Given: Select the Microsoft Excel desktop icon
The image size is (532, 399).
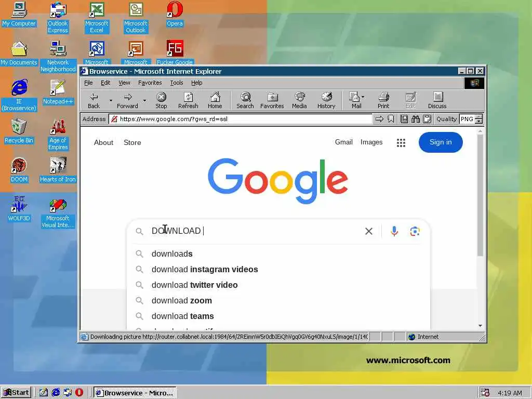Looking at the screenshot, I should [x=97, y=18].
